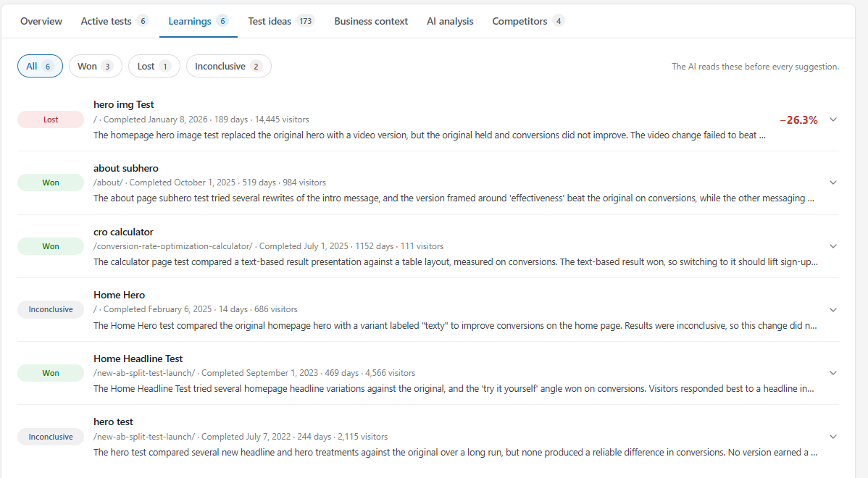Expand the Home Headline Test row chevron
This screenshot has width=868, height=478.
coord(833,373)
